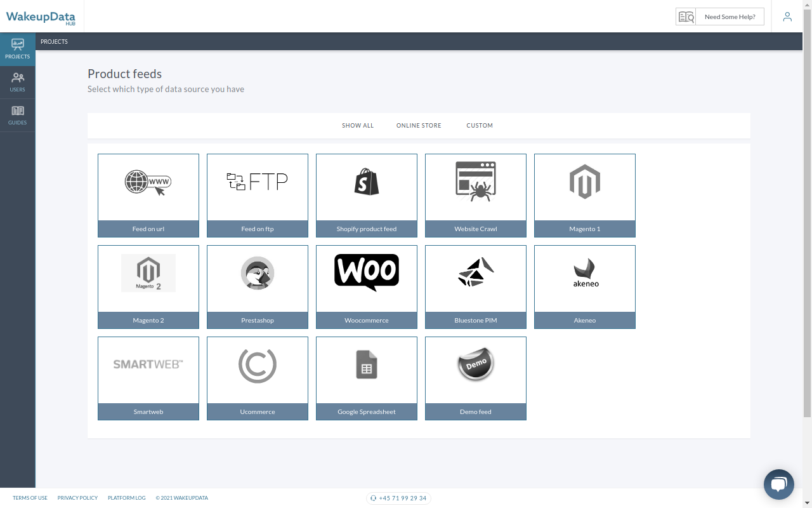812x508 pixels.
Task: Select the Shopify product feed source
Action: point(366,195)
